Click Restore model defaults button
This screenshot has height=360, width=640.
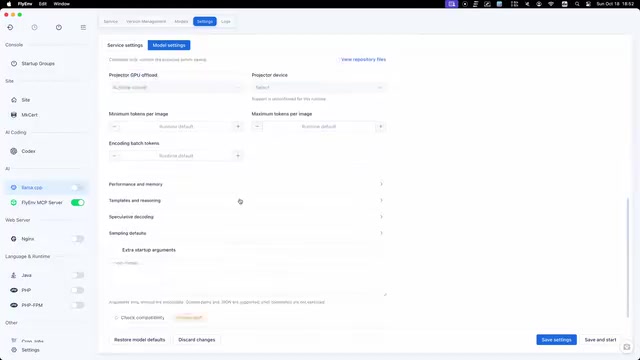(140, 340)
